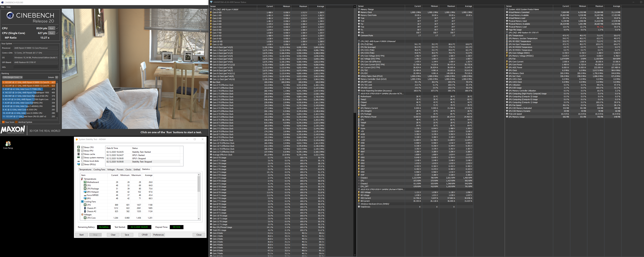Click the Preferences button in AIDA64

[159, 235]
